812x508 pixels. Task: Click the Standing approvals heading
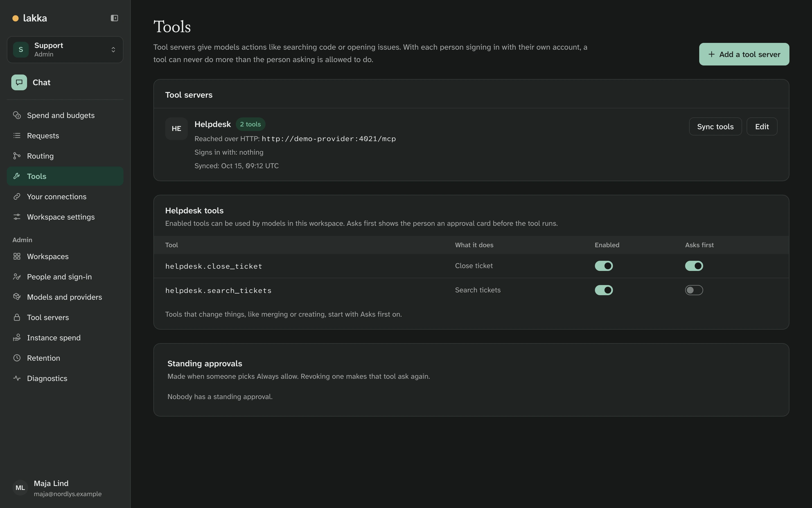(205, 364)
